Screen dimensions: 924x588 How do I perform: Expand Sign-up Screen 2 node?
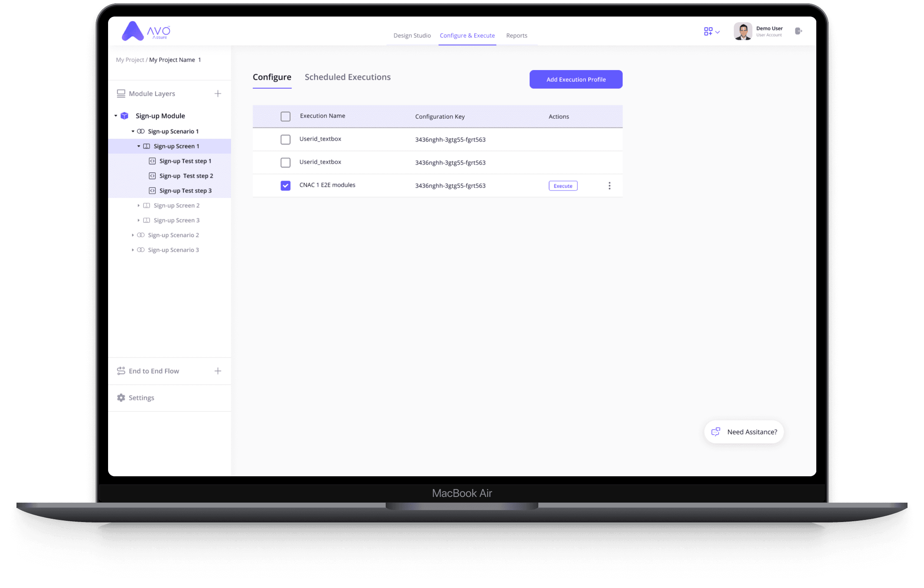pos(139,205)
